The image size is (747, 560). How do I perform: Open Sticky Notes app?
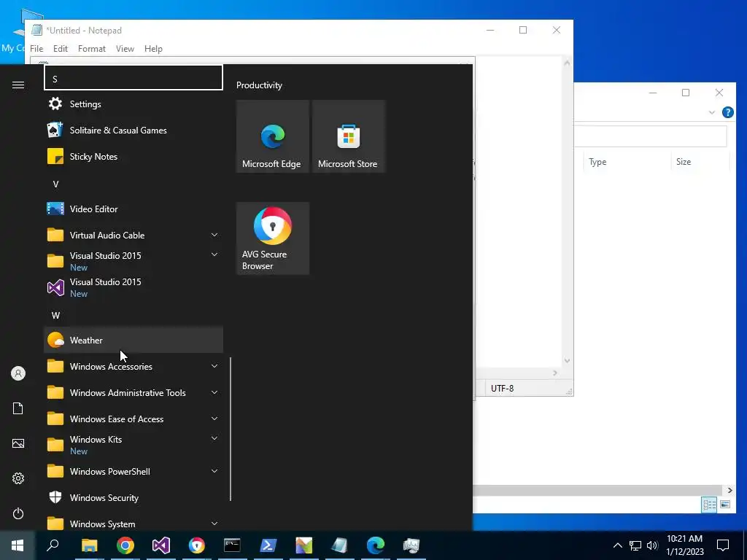coord(133,156)
